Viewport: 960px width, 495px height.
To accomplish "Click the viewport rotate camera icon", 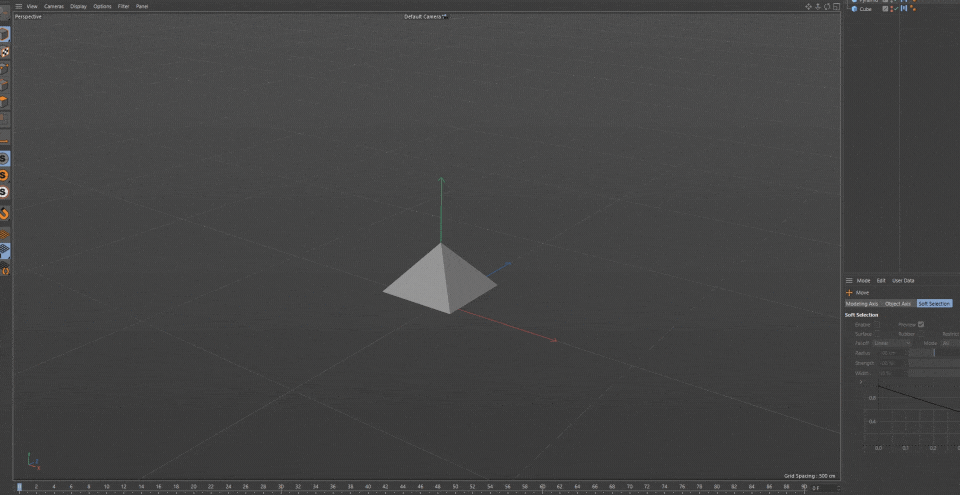I will [827, 6].
